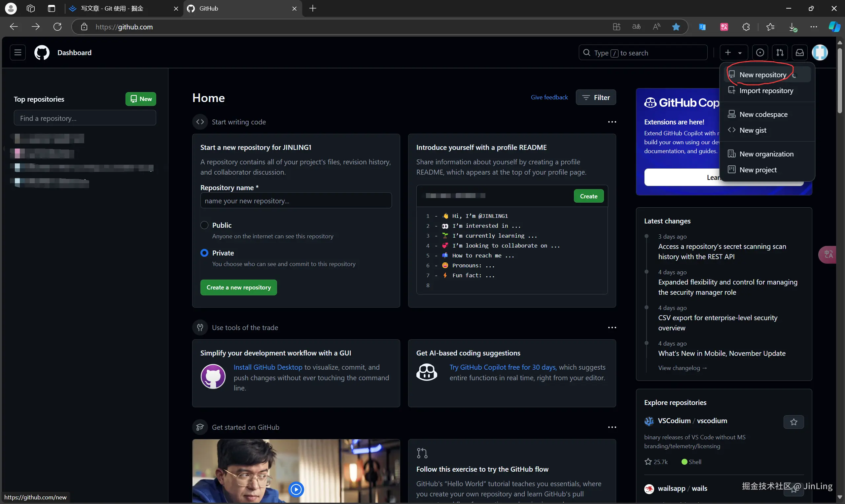Screen dimensions: 845x504
Task: Choose New codespace from the menu
Action: pos(763,115)
